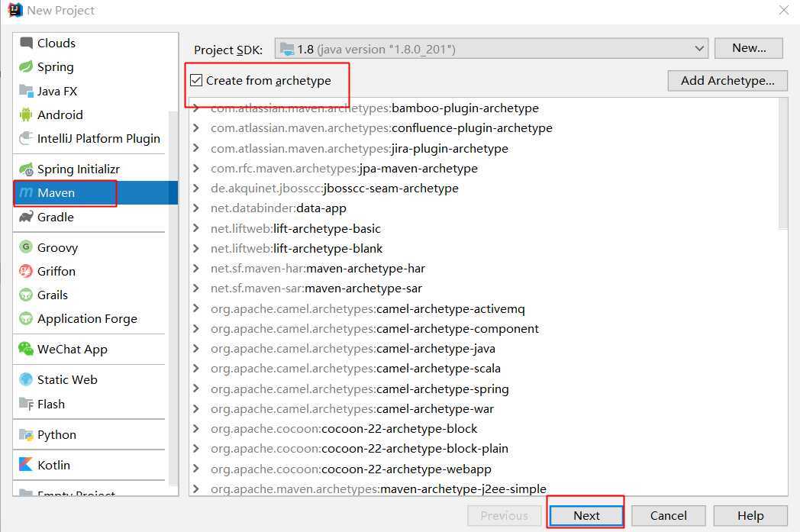Screen dimensions: 800x532
Task: Click the Help button
Action: 750,516
